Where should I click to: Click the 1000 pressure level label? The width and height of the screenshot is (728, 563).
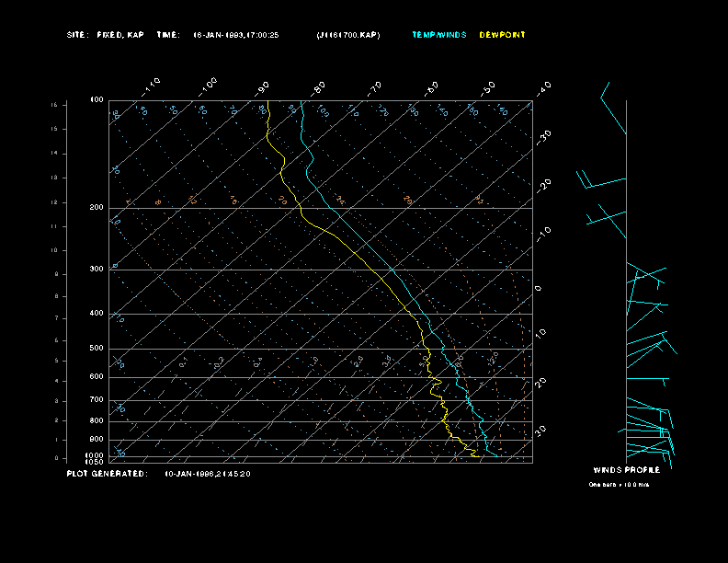pyautogui.click(x=96, y=455)
